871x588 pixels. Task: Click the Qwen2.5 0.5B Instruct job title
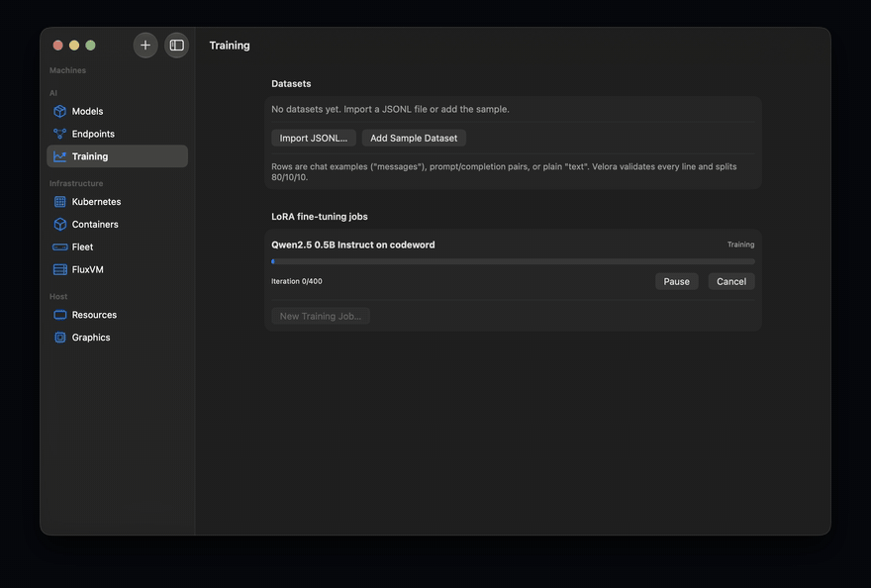(352, 245)
